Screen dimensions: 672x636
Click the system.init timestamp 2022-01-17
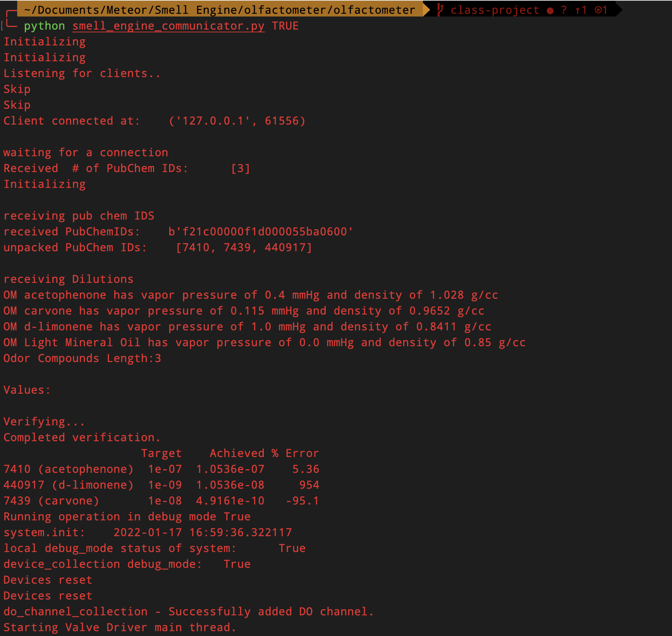(x=148, y=532)
